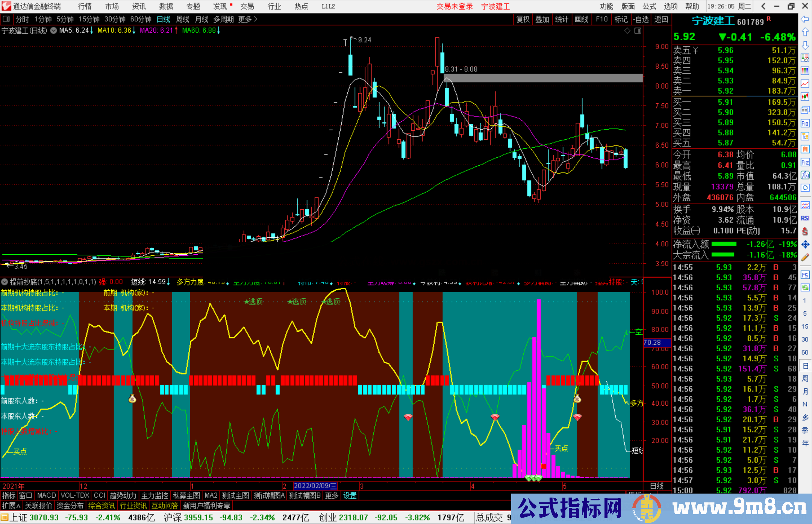The image size is (812, 524).
Task: Open the 行情 menu
Action: [x=85, y=6]
